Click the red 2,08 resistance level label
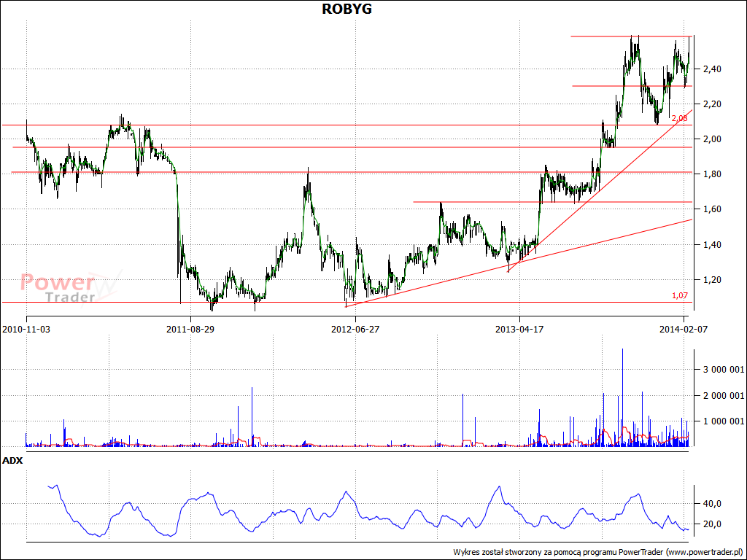The width and height of the screenshot is (747, 560). [680, 118]
